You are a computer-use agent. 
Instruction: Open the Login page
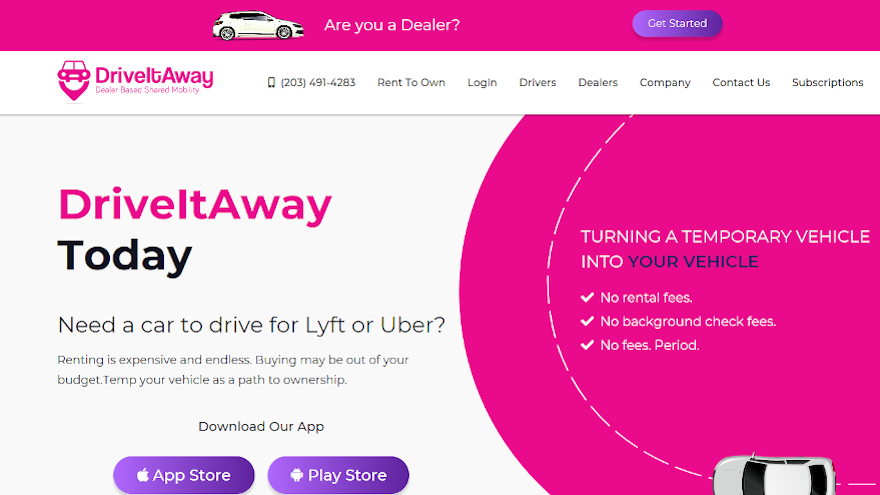[x=482, y=82]
